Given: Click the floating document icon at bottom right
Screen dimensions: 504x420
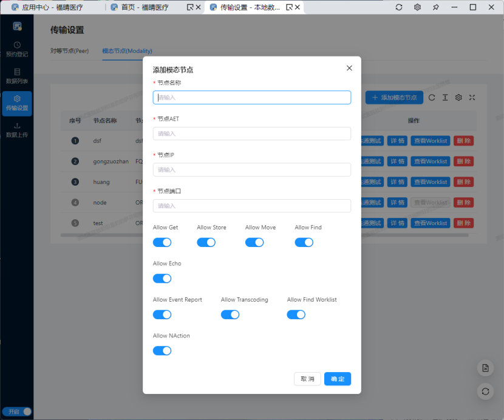Looking at the screenshot, I should click(485, 368).
